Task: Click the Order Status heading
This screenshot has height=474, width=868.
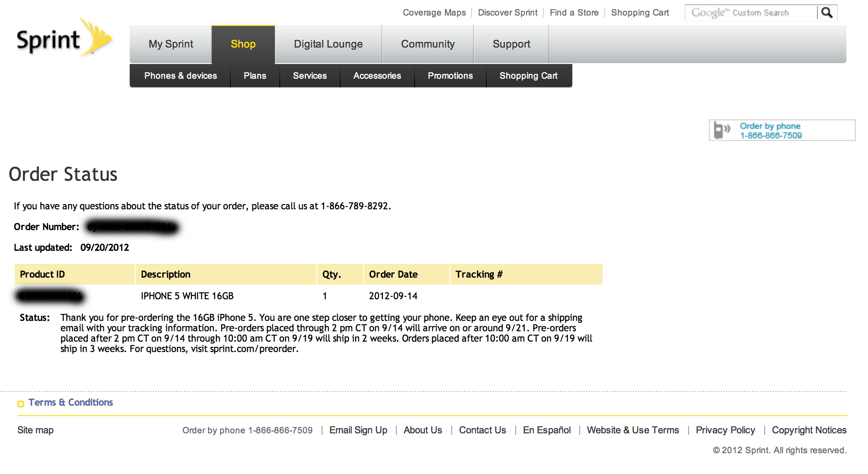Action: coord(63,174)
